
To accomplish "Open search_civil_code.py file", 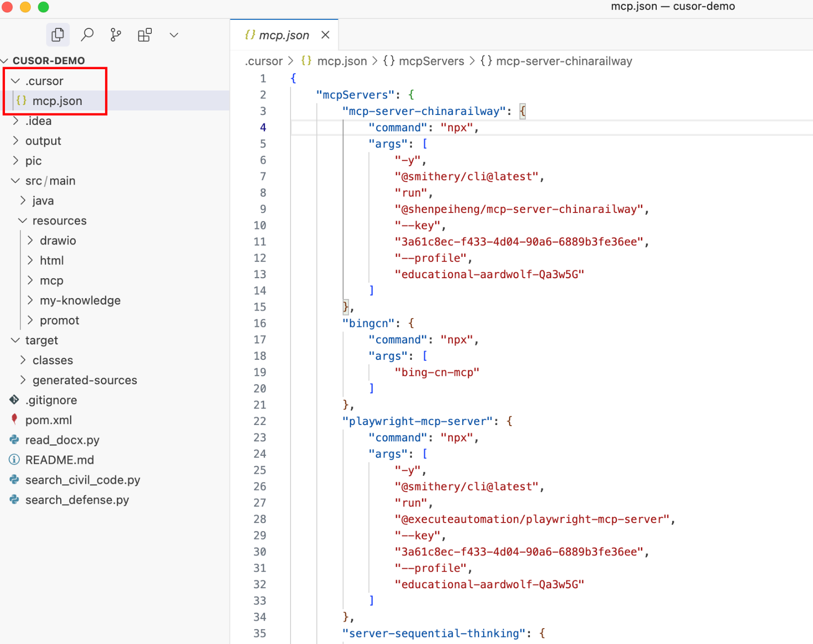I will 83,480.
